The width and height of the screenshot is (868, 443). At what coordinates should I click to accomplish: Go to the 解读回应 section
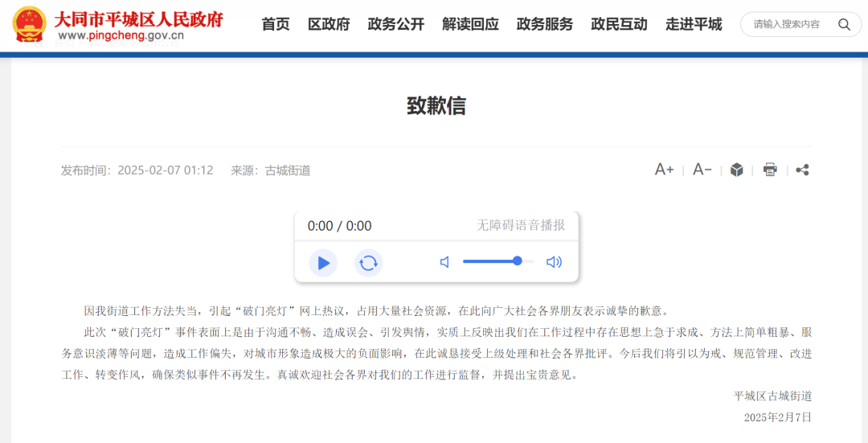[x=470, y=24]
